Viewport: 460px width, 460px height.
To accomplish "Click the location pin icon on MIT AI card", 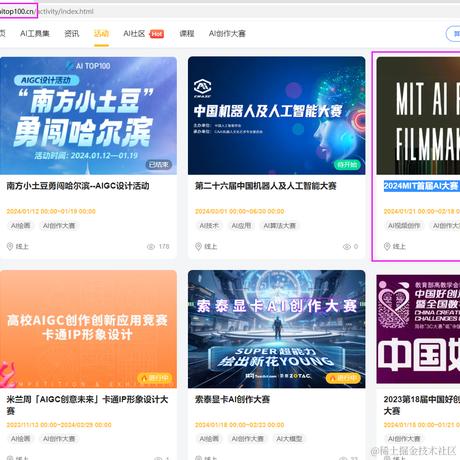I will pos(387,246).
